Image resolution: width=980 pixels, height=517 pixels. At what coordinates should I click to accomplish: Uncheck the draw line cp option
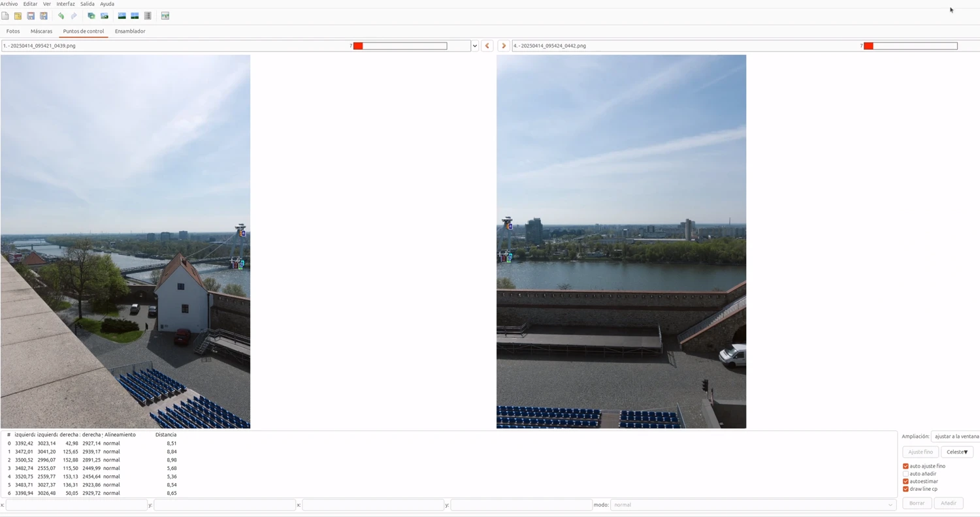click(906, 489)
